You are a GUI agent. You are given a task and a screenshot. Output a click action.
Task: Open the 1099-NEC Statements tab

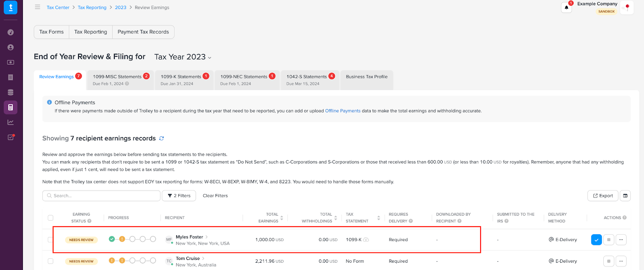click(247, 80)
